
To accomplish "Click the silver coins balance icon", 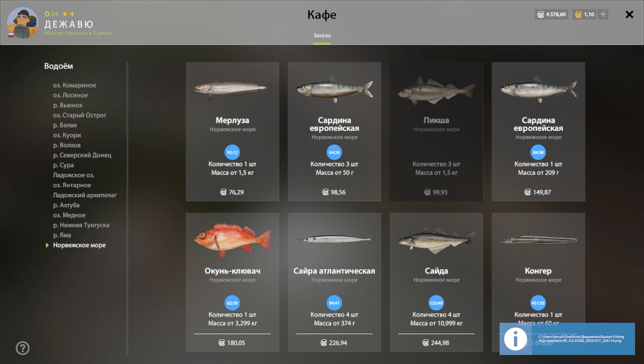I will point(540,14).
